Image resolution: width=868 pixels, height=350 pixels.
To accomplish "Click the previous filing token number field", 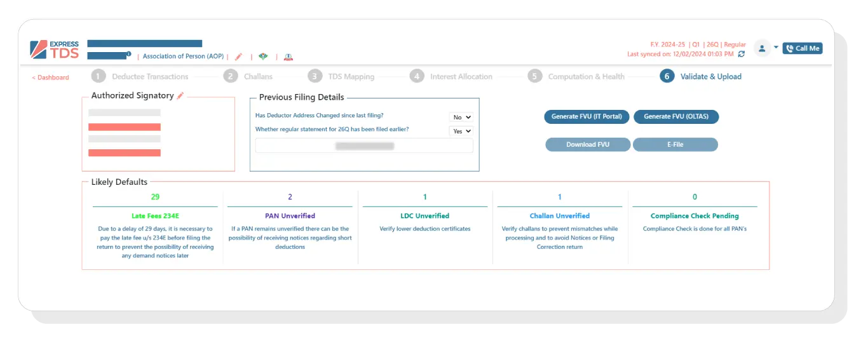I will click(364, 146).
